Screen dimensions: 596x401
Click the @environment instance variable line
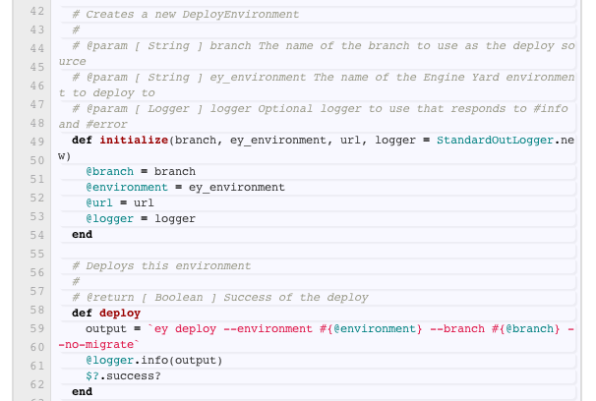[x=185, y=187]
